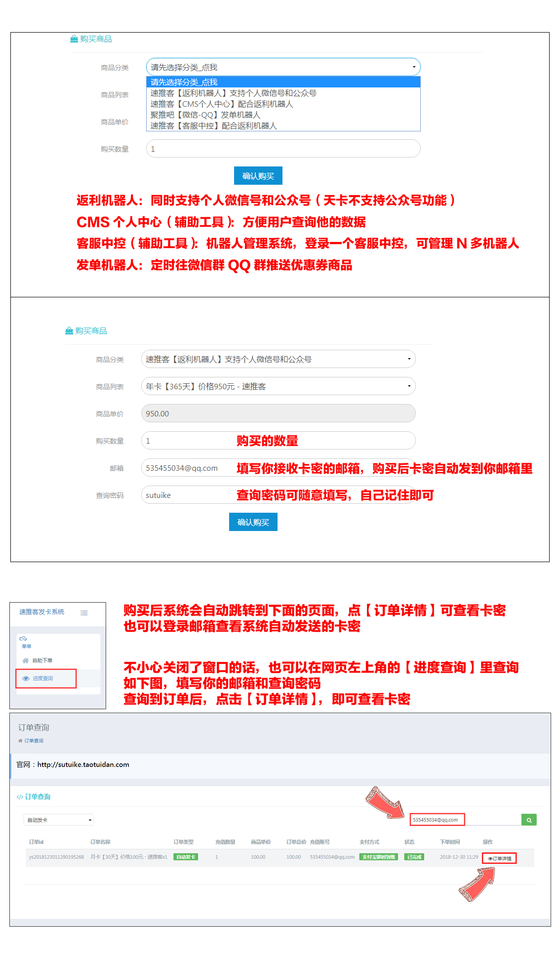Screen dimensions: 560x980
Task: Click order name 月卡【30天】价格100元
Action: point(129,857)
